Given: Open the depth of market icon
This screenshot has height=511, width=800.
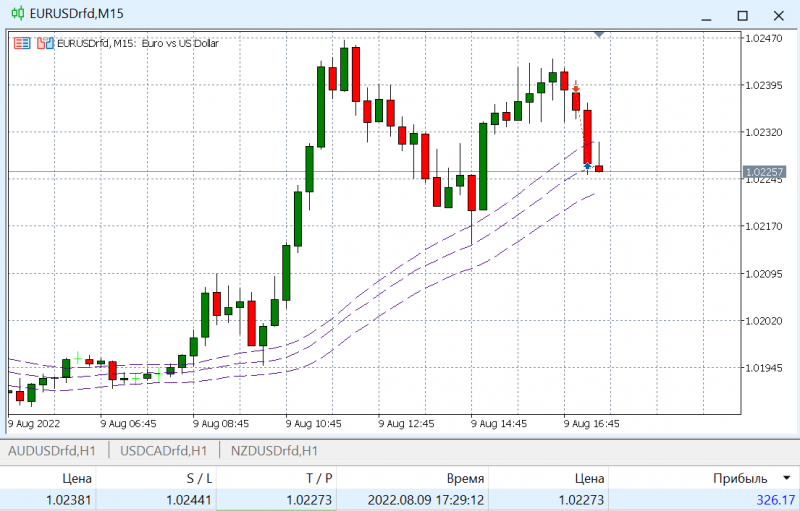Looking at the screenshot, I should (45, 43).
